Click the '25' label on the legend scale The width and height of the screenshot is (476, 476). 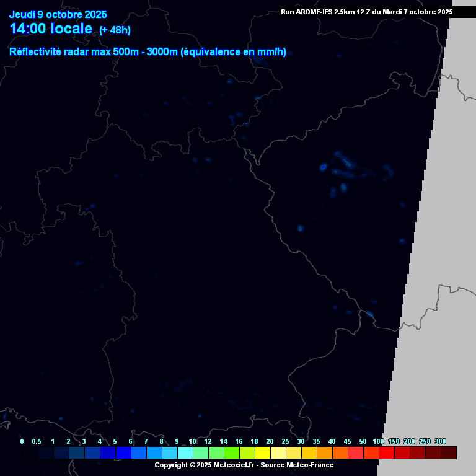point(285,441)
